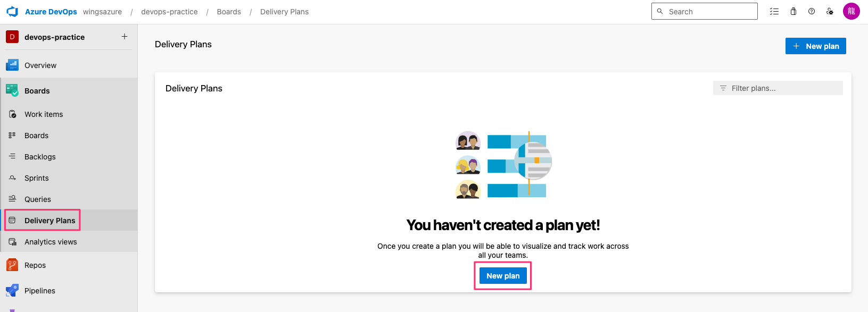This screenshot has height=312, width=868.
Task: Click the Azure DevOps logo icon
Action: point(12,12)
